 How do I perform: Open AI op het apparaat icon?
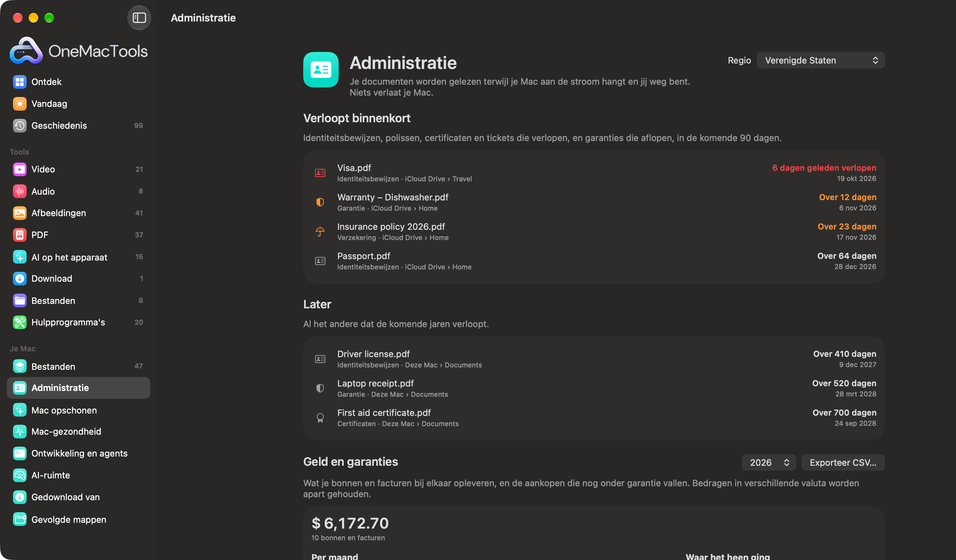coord(20,257)
